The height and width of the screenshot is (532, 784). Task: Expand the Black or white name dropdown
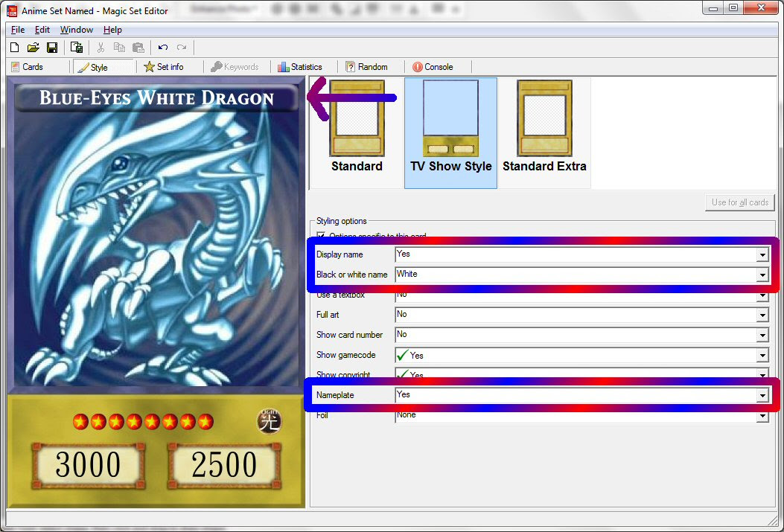pyautogui.click(x=762, y=275)
